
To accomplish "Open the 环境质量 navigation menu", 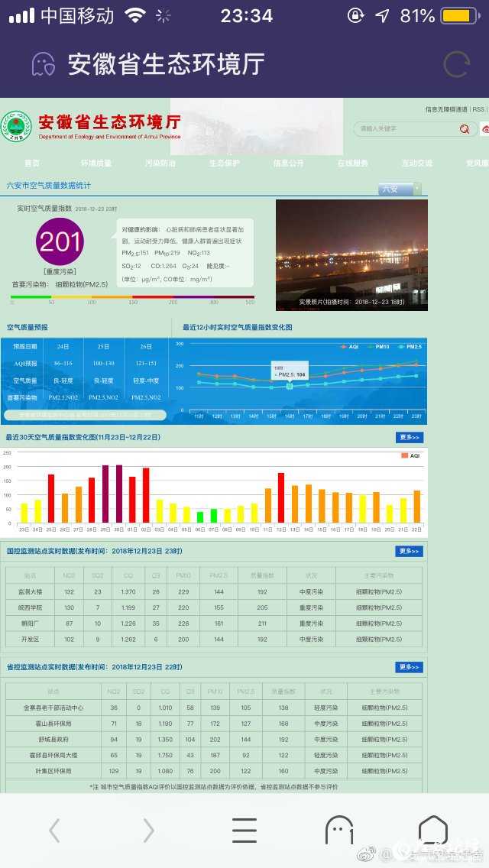I will (x=96, y=164).
